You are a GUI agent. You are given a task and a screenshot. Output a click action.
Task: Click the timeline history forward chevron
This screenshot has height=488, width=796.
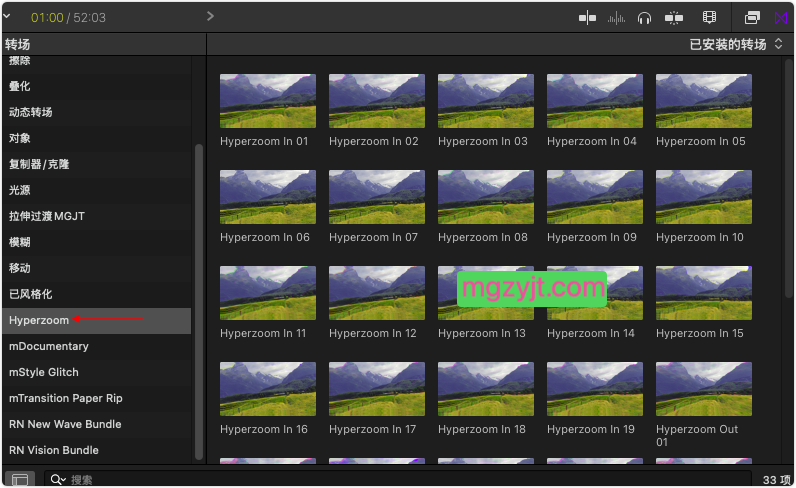pos(210,16)
